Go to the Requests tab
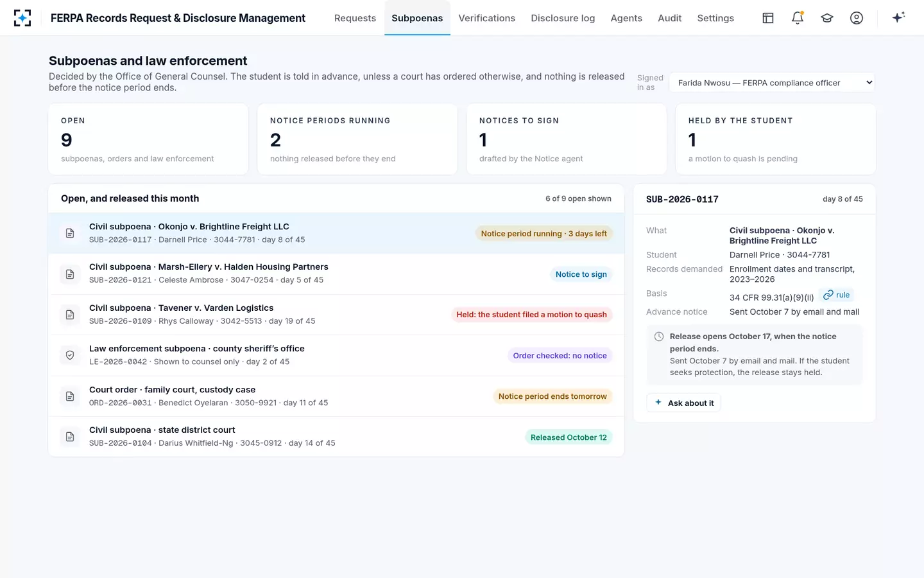Image resolution: width=924 pixels, height=578 pixels. 355,18
